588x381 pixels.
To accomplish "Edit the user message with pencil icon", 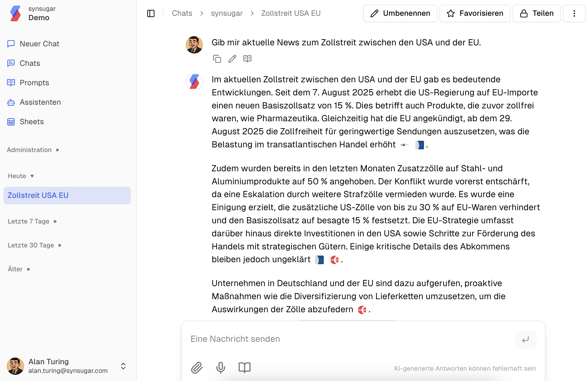I will click(232, 59).
